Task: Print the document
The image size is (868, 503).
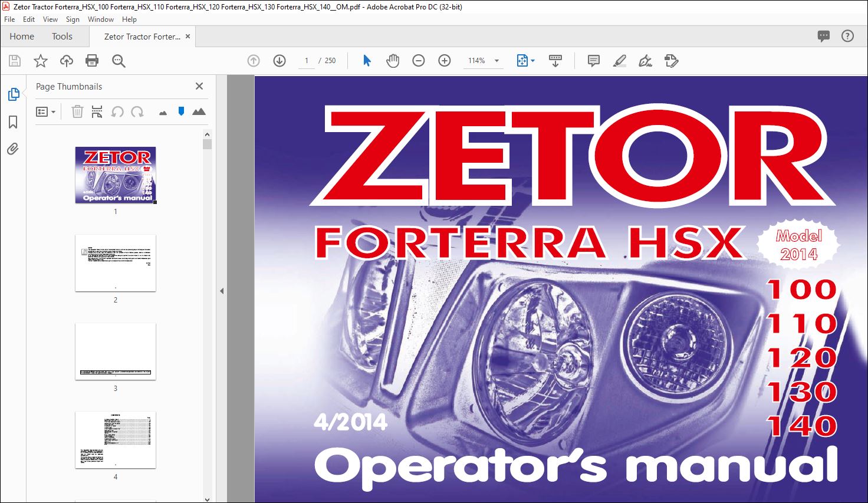Action: [x=92, y=61]
